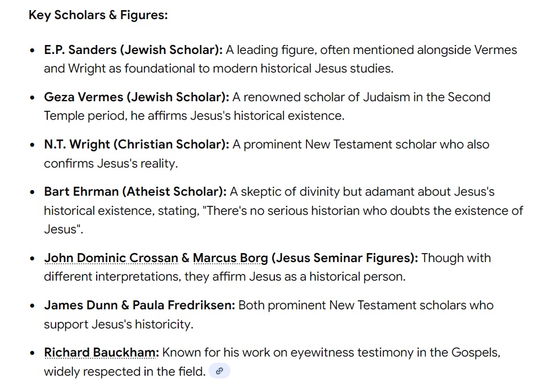547x392 pixels.
Task: Click the James Dunn & Paula Fredriksen label
Action: point(139,305)
